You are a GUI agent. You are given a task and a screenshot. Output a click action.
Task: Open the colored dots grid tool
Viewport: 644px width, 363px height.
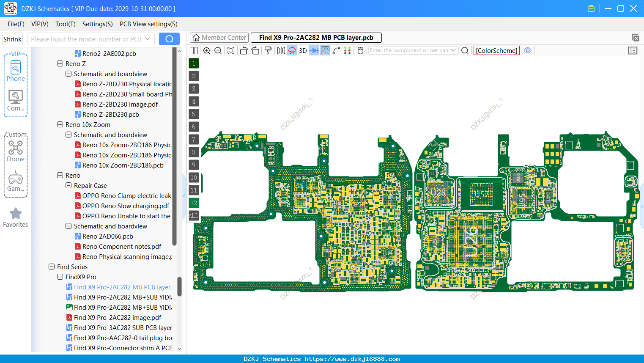pos(348,50)
